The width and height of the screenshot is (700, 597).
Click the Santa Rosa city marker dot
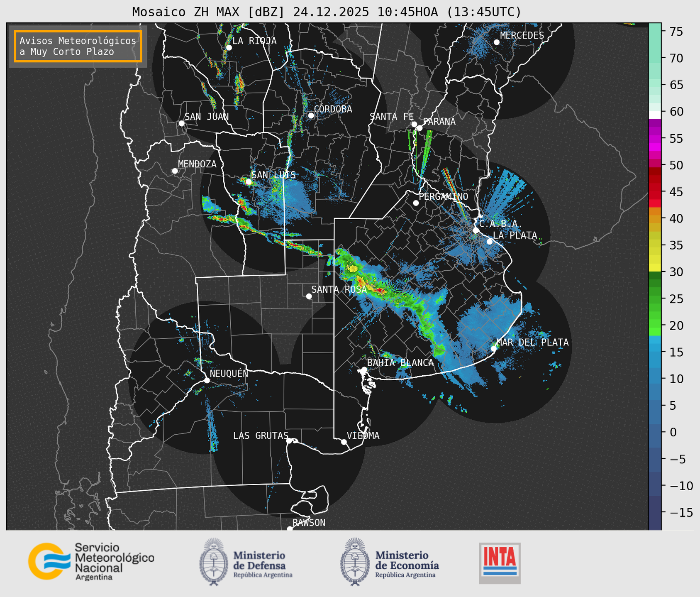click(x=309, y=296)
